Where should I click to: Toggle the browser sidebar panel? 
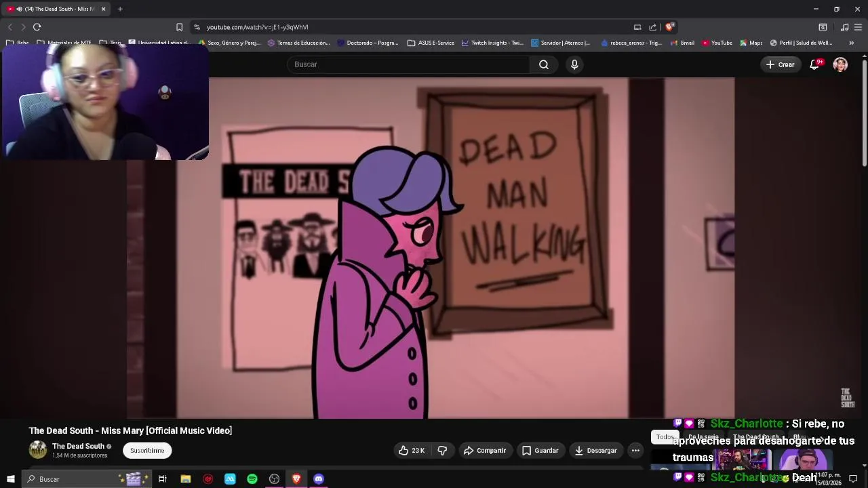823,27
